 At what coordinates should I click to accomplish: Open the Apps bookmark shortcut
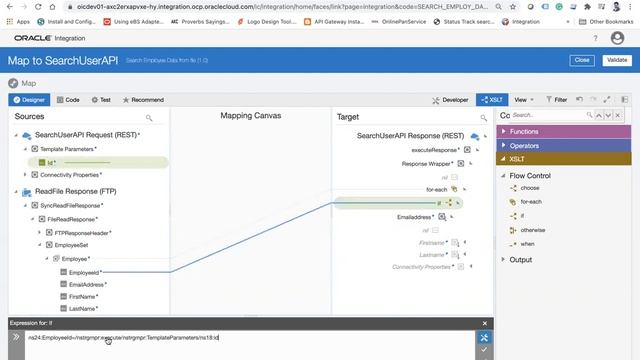(x=18, y=22)
